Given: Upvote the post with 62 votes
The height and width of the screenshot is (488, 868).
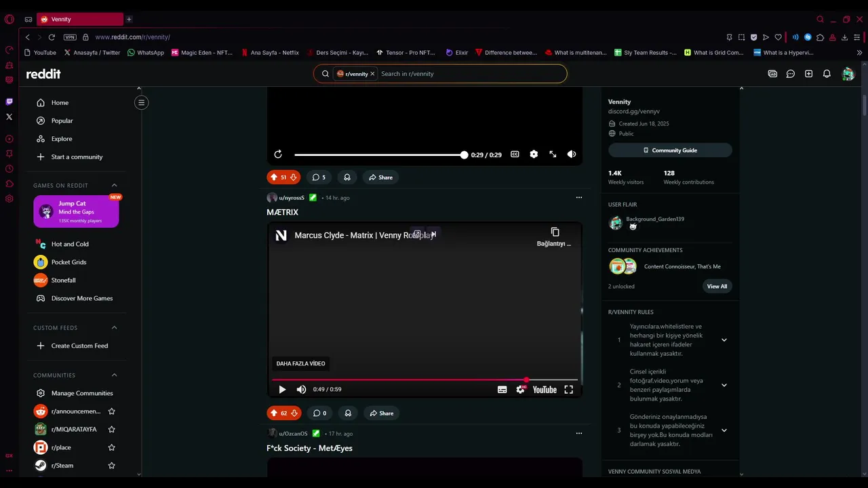Looking at the screenshot, I should 274,413.
